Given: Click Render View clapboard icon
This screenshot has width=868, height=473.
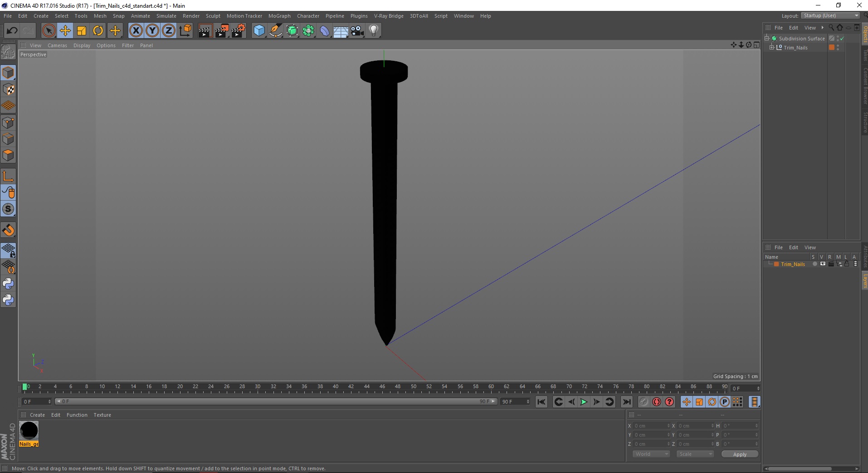Looking at the screenshot, I should click(x=205, y=30).
